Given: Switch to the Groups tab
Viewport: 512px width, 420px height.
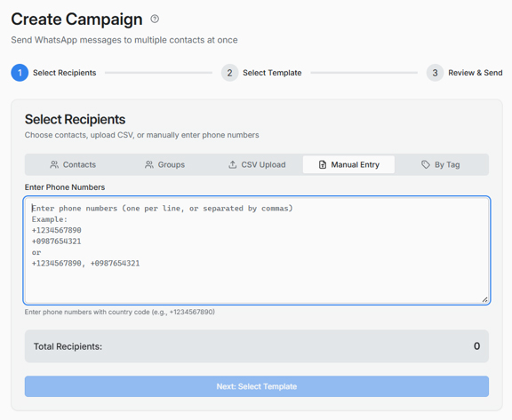Looking at the screenshot, I should pos(164,164).
